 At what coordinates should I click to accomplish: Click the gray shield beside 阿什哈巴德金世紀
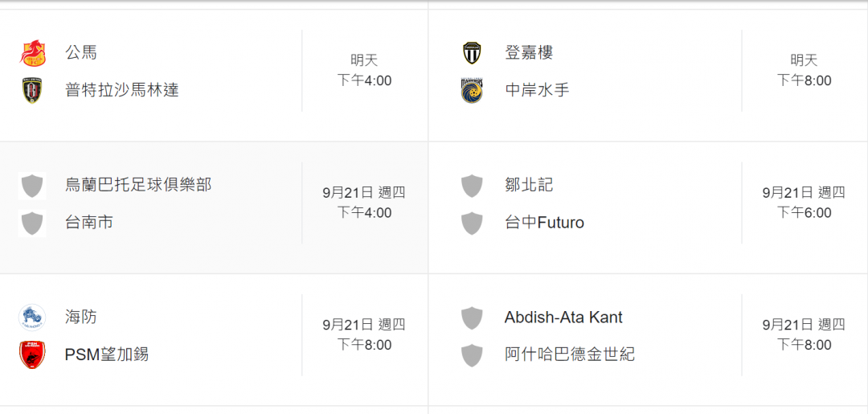click(x=472, y=355)
